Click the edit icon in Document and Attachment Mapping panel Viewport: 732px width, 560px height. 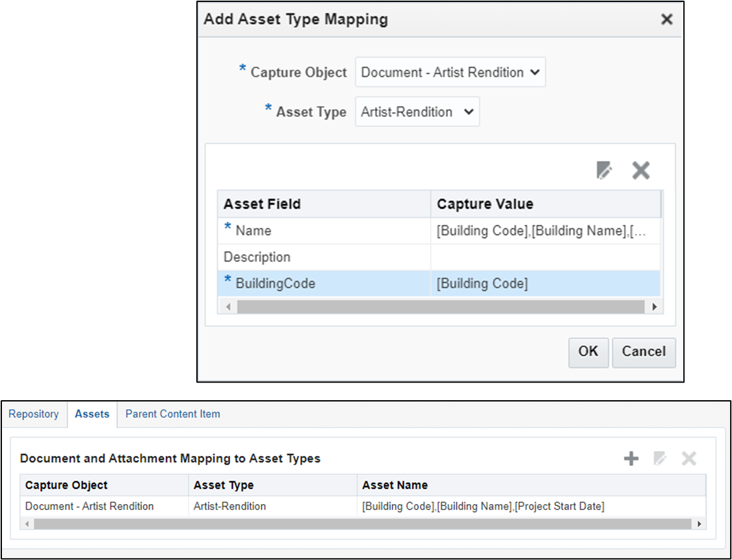click(x=659, y=458)
